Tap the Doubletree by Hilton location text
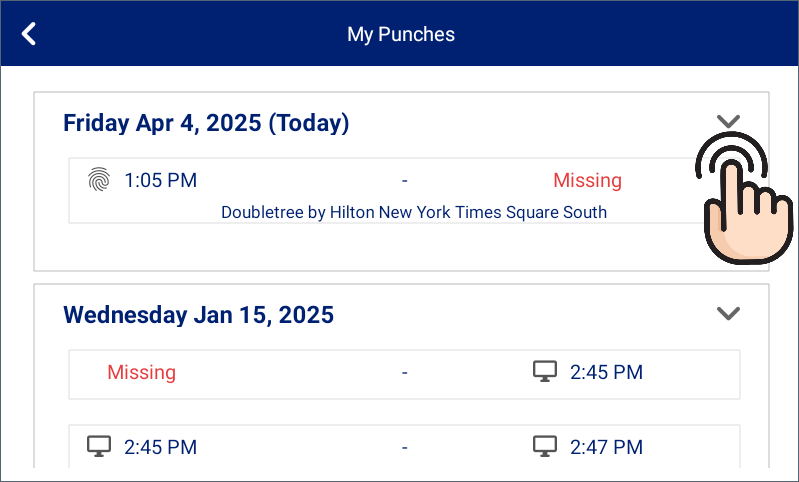 point(414,212)
